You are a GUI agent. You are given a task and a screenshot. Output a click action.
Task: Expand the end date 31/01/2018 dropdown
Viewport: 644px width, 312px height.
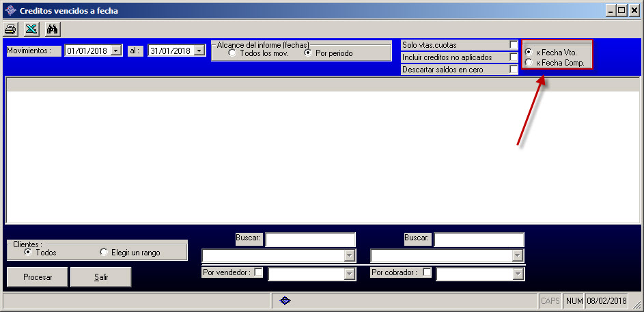coord(199,51)
